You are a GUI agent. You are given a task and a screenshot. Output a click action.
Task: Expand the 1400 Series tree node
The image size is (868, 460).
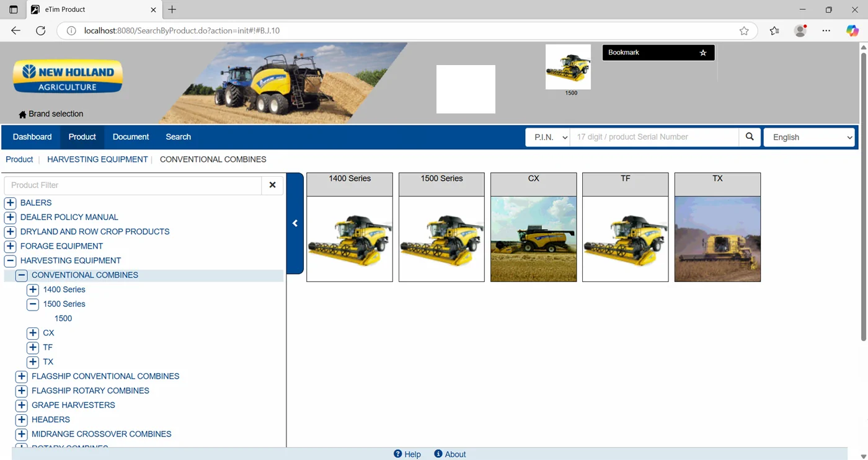pyautogui.click(x=33, y=290)
